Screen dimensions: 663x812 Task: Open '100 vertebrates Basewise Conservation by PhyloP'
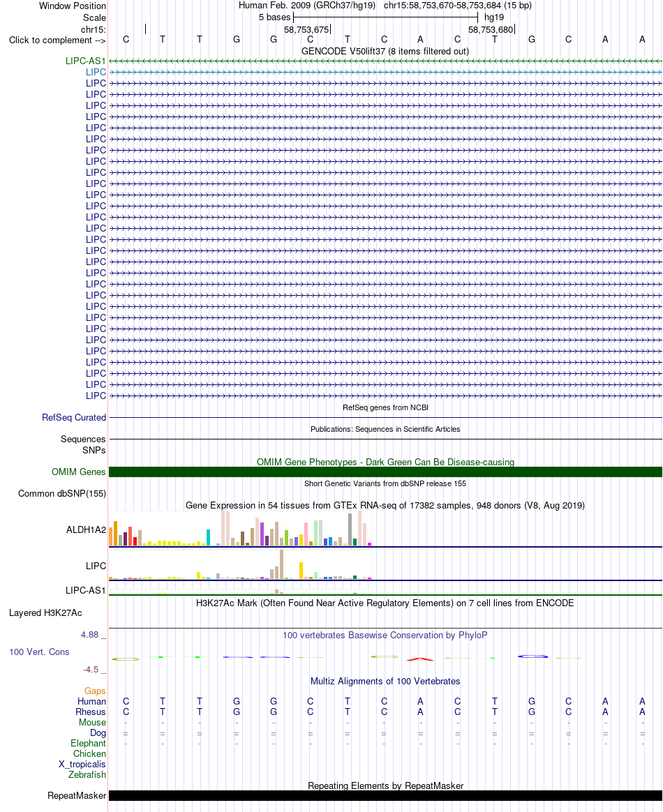[x=385, y=636]
